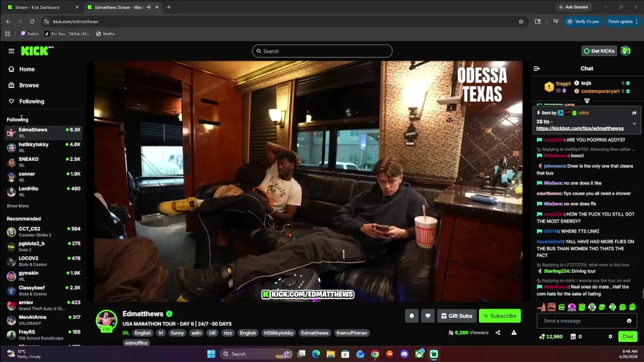This screenshot has width=644, height=362.
Task: Mute the Edmatthews Stream tab audio
Action: 148,7
